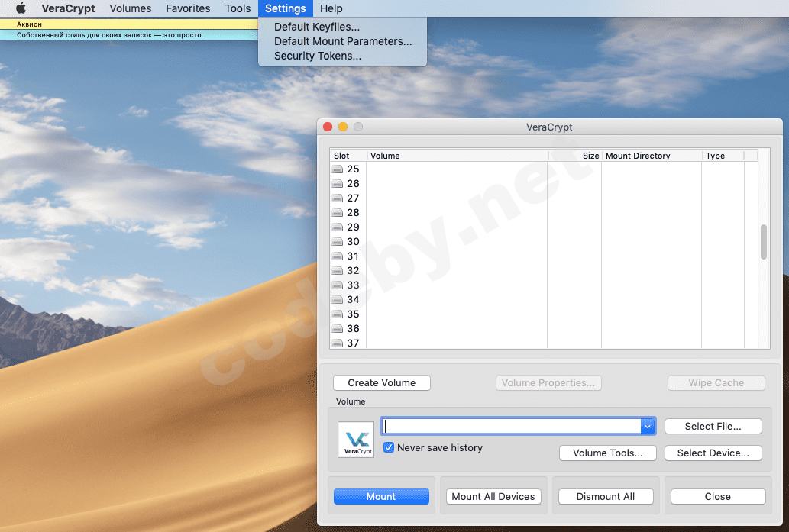Image resolution: width=789 pixels, height=532 pixels.
Task: Close VeraCrypt window with the red button
Action: 328,127
